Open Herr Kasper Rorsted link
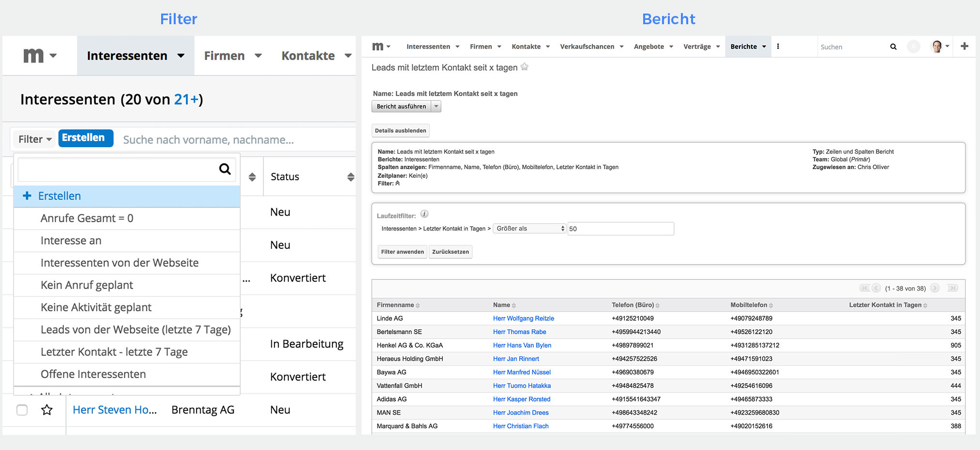Viewport: 980px width, 450px height. point(521,399)
